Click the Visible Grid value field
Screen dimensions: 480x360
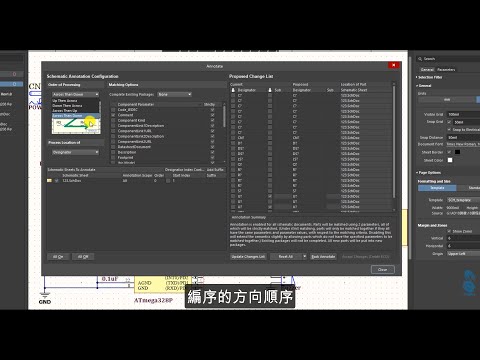[463, 114]
